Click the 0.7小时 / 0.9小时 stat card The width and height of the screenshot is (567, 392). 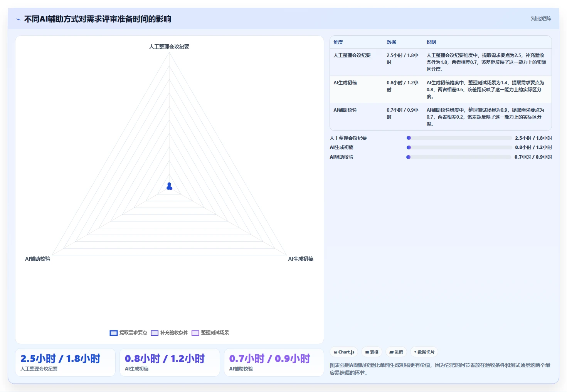[274, 362]
